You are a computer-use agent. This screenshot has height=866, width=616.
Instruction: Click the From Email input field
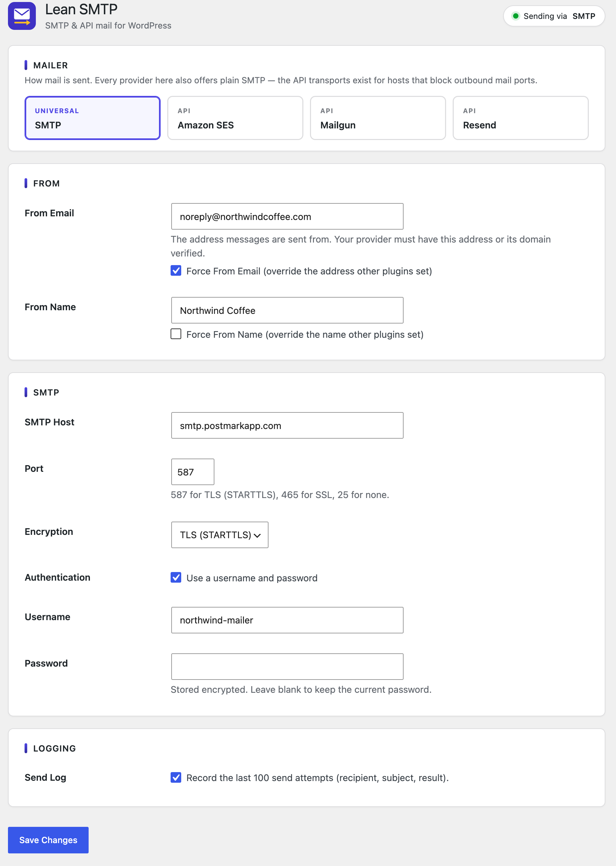[287, 216]
